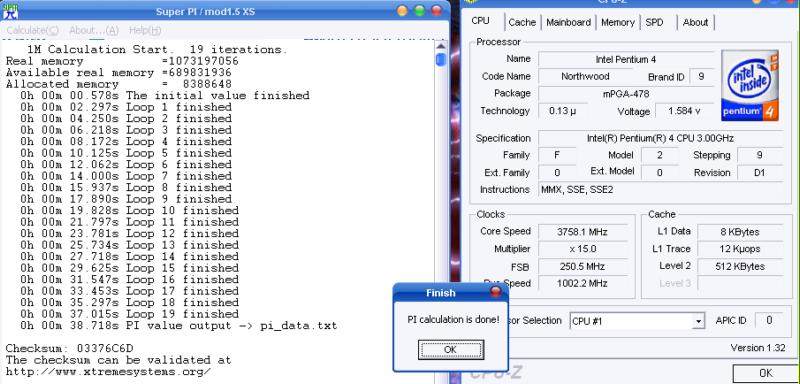Open the Calculate menu in Super PI
This screenshot has height=384, width=800.
point(33,31)
